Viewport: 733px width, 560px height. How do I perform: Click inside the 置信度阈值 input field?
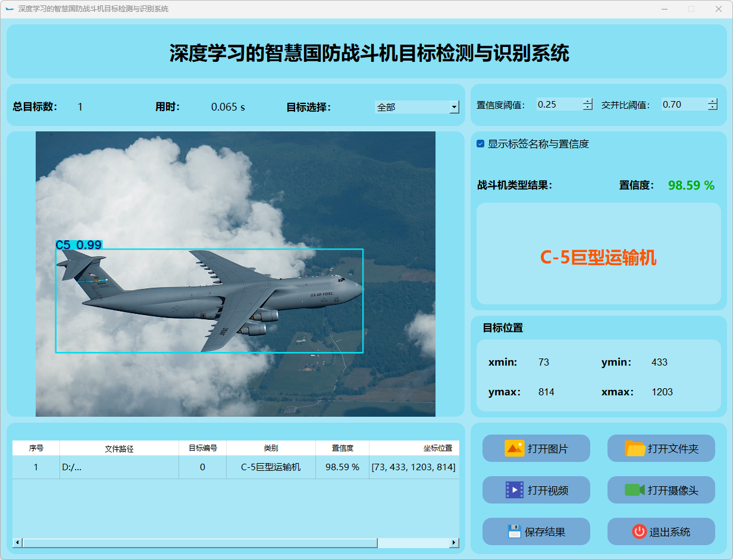tap(558, 105)
